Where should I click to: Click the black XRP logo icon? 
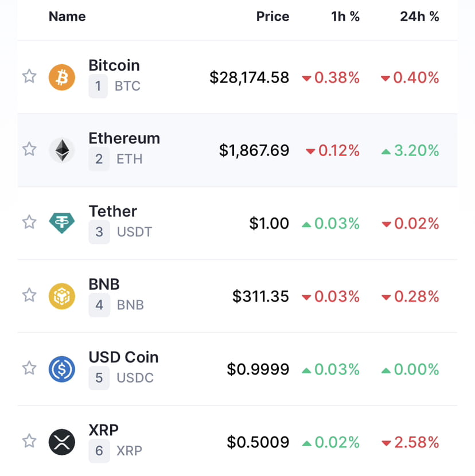(62, 442)
